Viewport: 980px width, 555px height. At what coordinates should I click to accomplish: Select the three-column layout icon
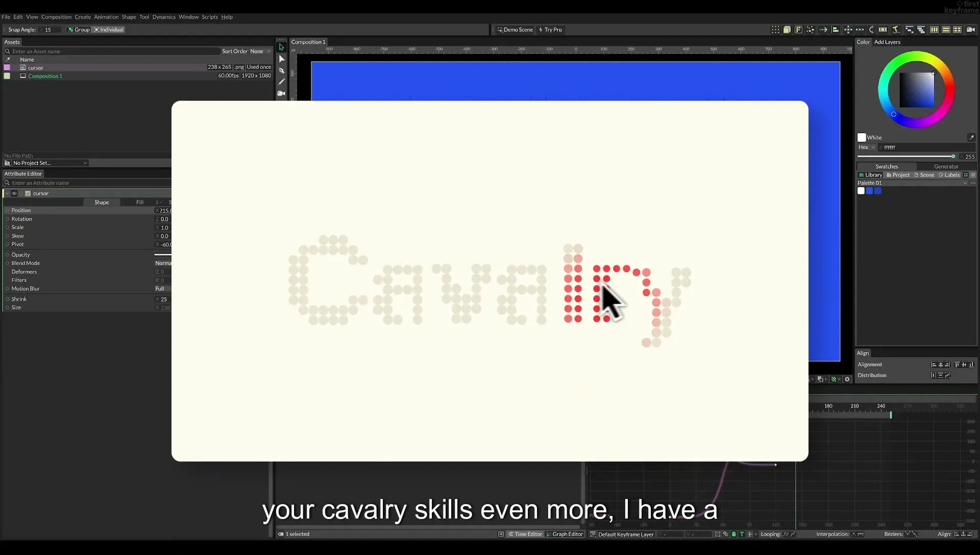[934, 30]
